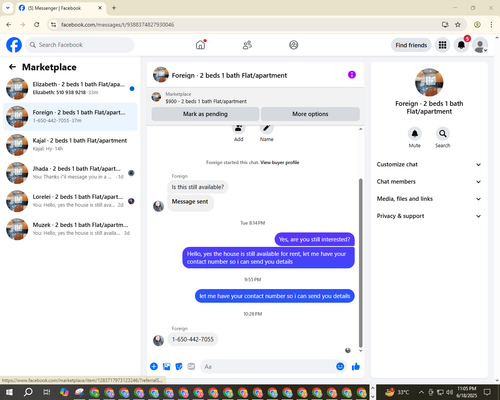The image size is (500, 400).
Task: Open View buyer profile link
Action: click(x=280, y=163)
